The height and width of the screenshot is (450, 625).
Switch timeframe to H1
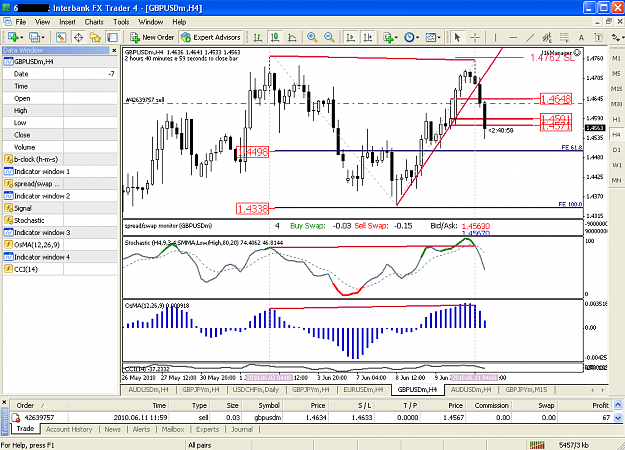[616, 119]
